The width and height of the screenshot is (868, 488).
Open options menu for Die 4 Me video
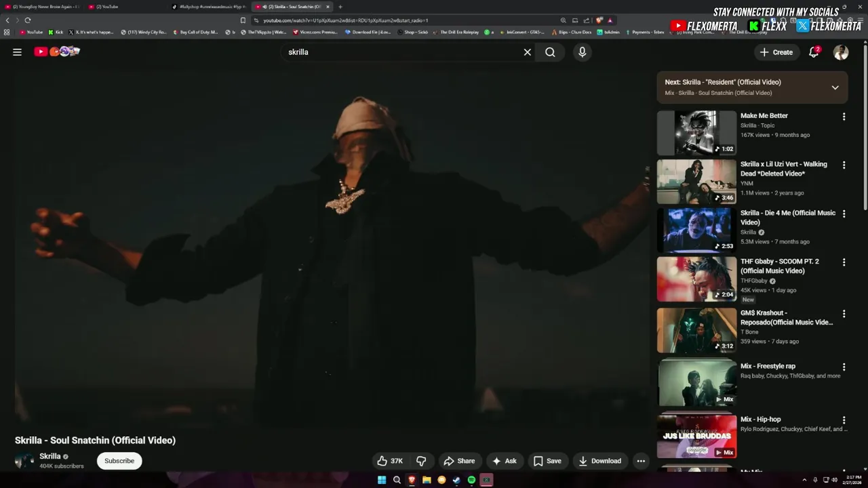point(844,213)
